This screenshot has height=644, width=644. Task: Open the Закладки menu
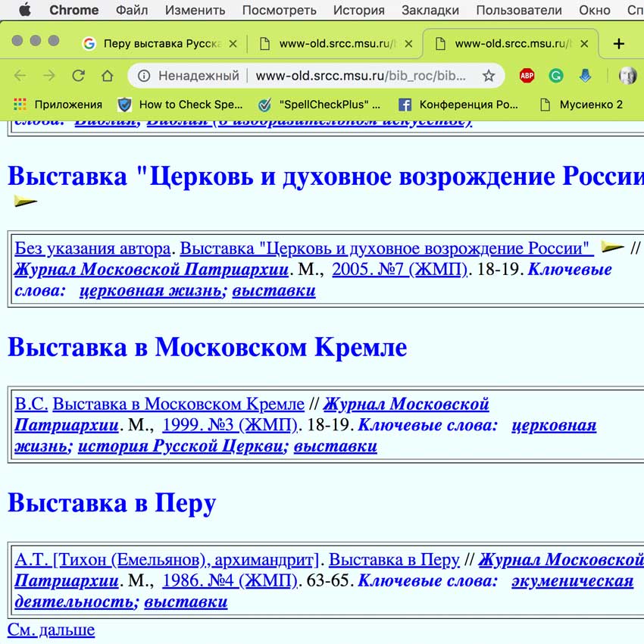click(430, 10)
